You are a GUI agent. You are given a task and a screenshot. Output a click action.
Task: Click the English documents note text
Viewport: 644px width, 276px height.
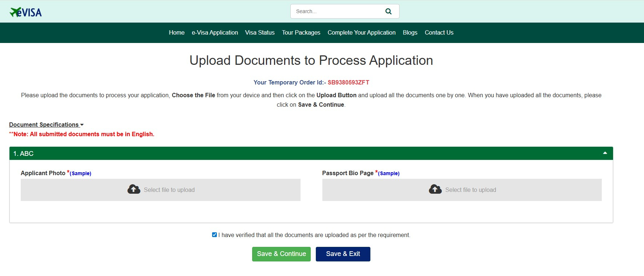coord(82,134)
